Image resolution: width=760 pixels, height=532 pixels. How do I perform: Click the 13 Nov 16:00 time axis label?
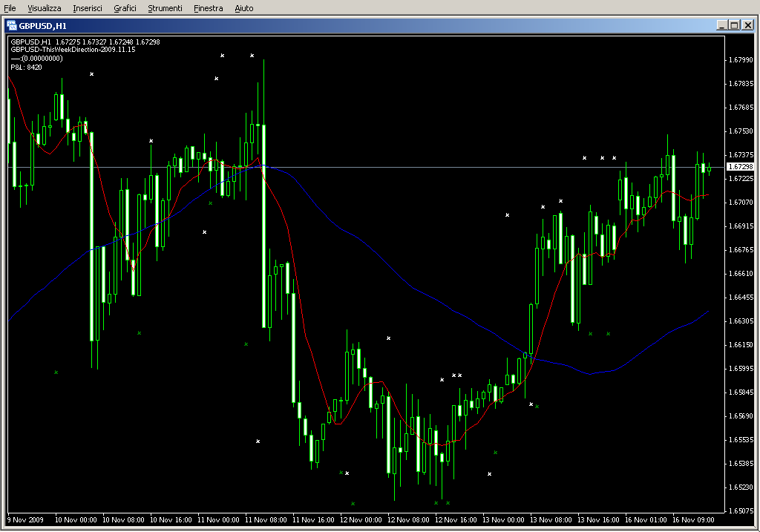(599, 520)
